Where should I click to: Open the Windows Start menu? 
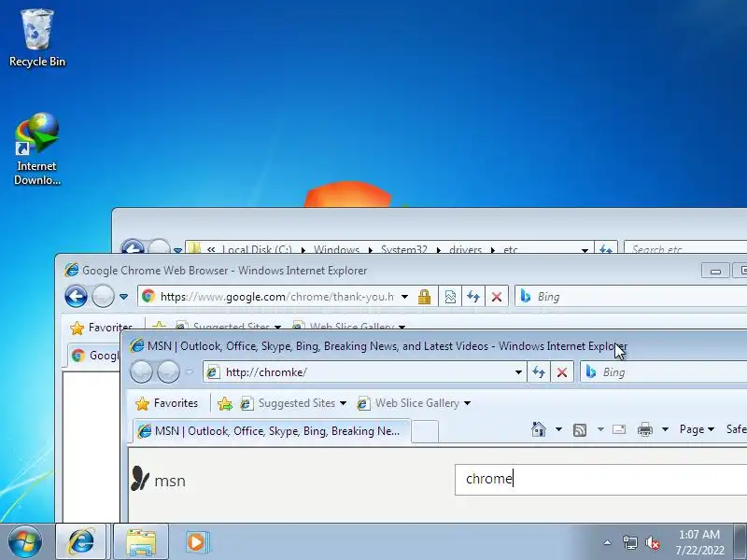tap(24, 541)
